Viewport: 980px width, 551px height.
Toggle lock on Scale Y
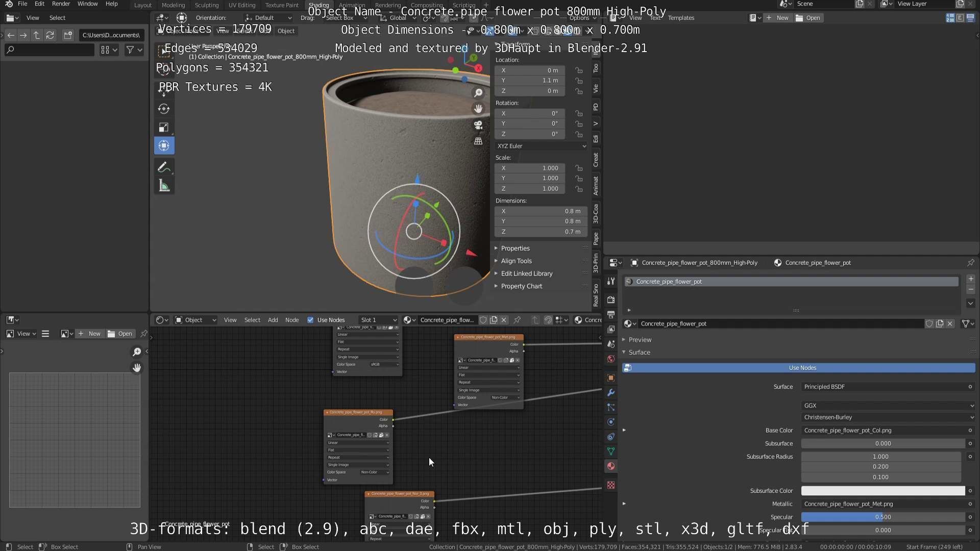[x=579, y=179]
